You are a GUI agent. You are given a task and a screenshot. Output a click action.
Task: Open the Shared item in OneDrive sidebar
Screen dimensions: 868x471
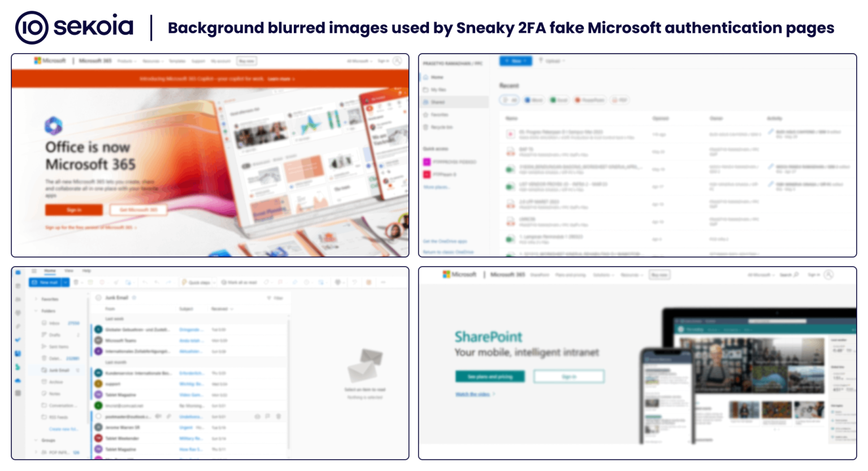pyautogui.click(x=438, y=102)
